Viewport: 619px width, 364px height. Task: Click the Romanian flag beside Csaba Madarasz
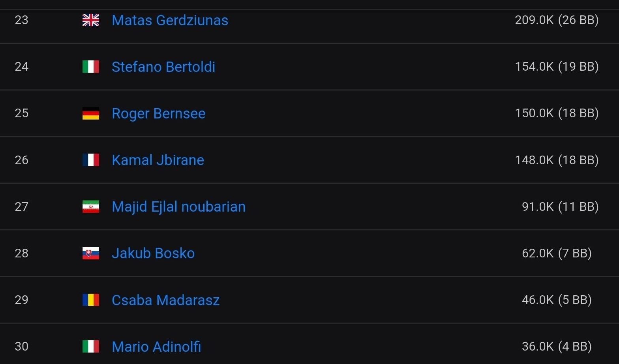coord(90,300)
